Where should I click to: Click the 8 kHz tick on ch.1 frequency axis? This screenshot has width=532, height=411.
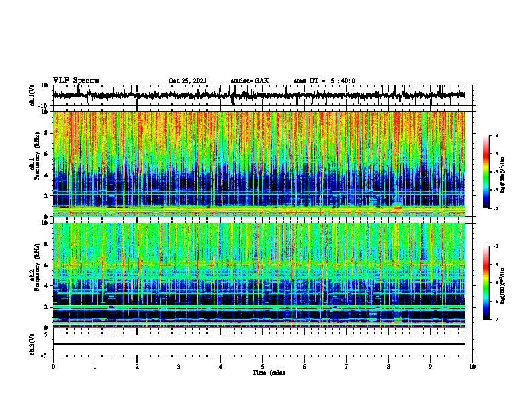point(46,133)
